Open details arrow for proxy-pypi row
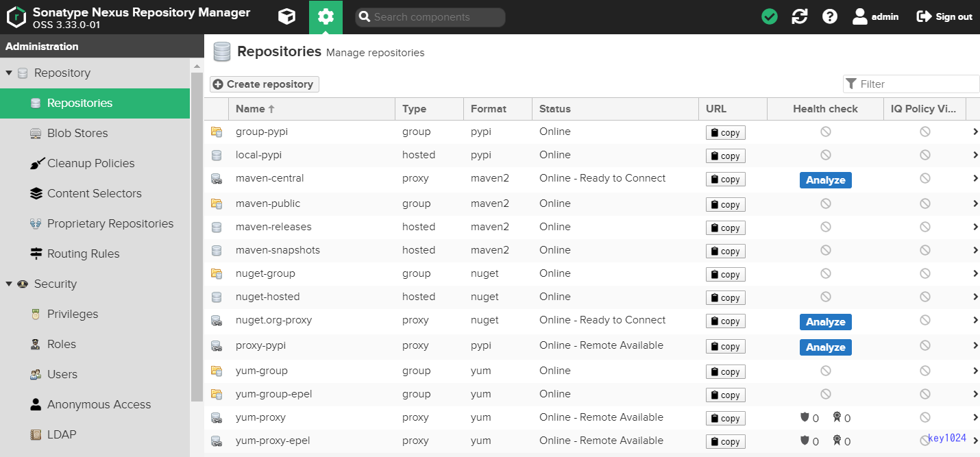980x457 pixels. pyautogui.click(x=975, y=345)
